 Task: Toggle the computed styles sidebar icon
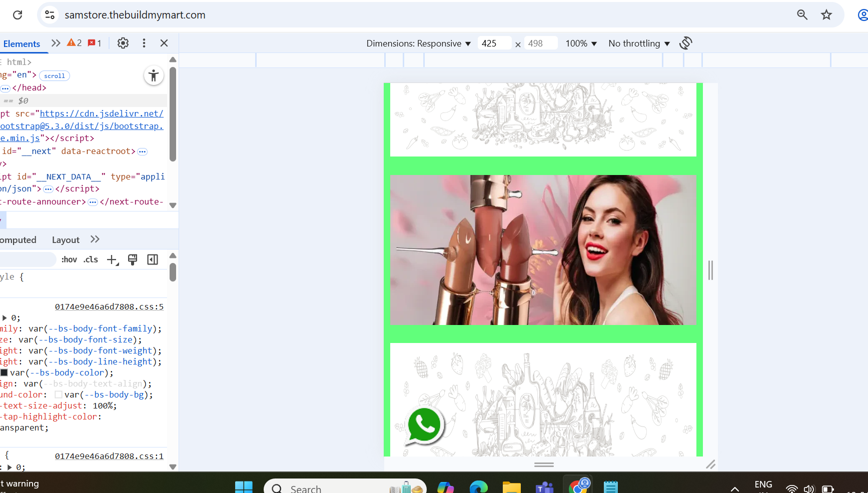pyautogui.click(x=153, y=259)
